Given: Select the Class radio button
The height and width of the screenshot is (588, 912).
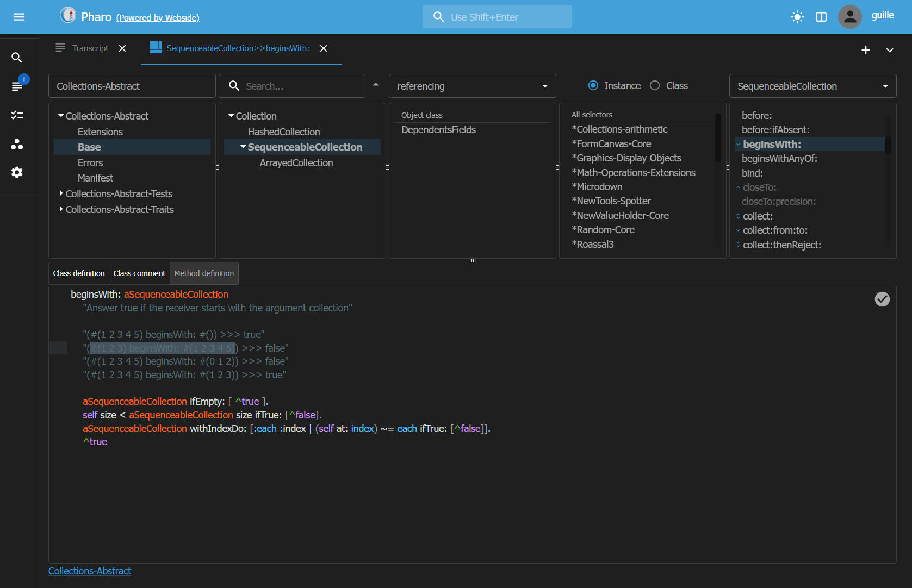Looking at the screenshot, I should 655,86.
